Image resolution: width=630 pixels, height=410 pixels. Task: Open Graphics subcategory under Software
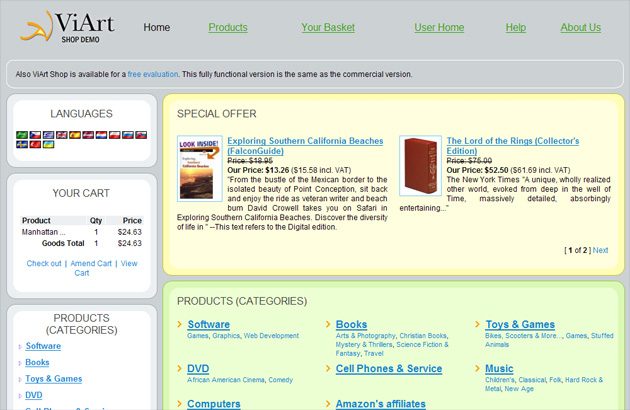point(226,336)
